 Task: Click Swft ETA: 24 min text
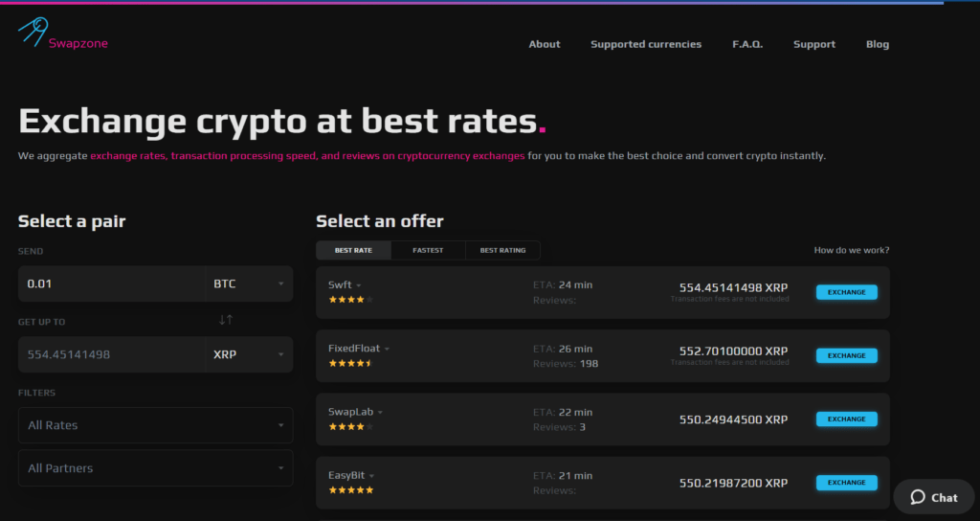click(x=563, y=284)
